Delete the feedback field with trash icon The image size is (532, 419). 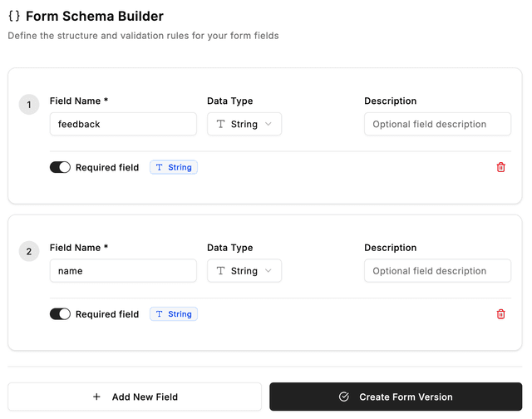click(x=500, y=167)
